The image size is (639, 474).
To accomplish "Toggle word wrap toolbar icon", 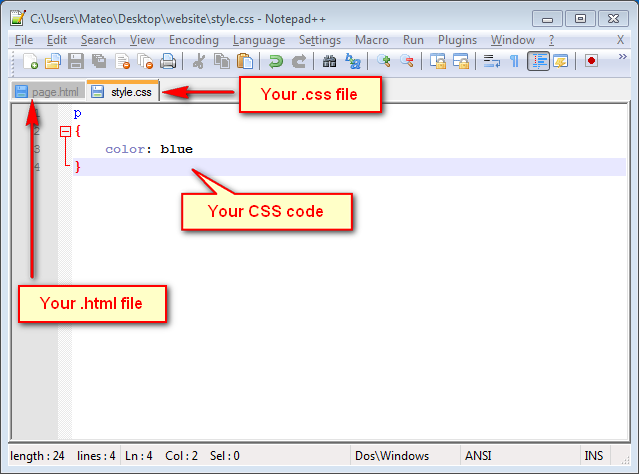I will point(491,61).
